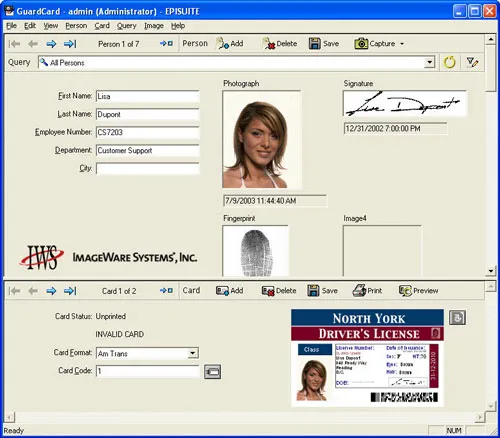The width and height of the screenshot is (500, 438).
Task: Go to next person record
Action: tap(51, 44)
